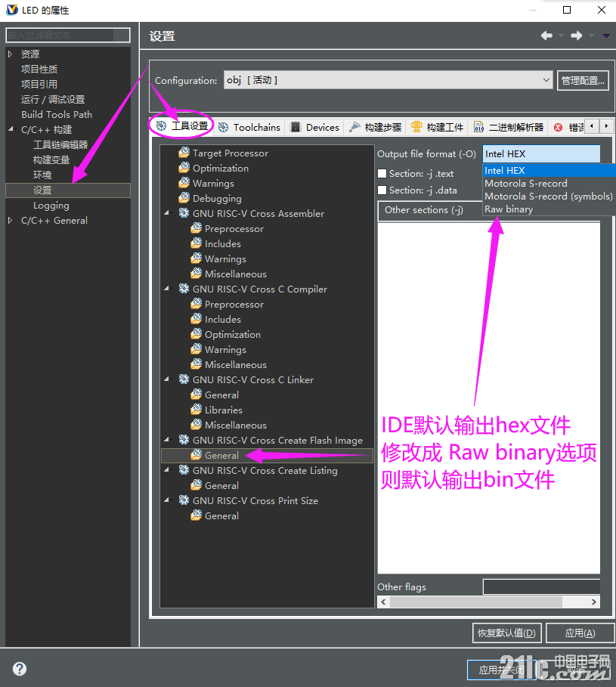Select Optimization under C Compiler
The width and height of the screenshot is (616, 687).
click(x=233, y=334)
